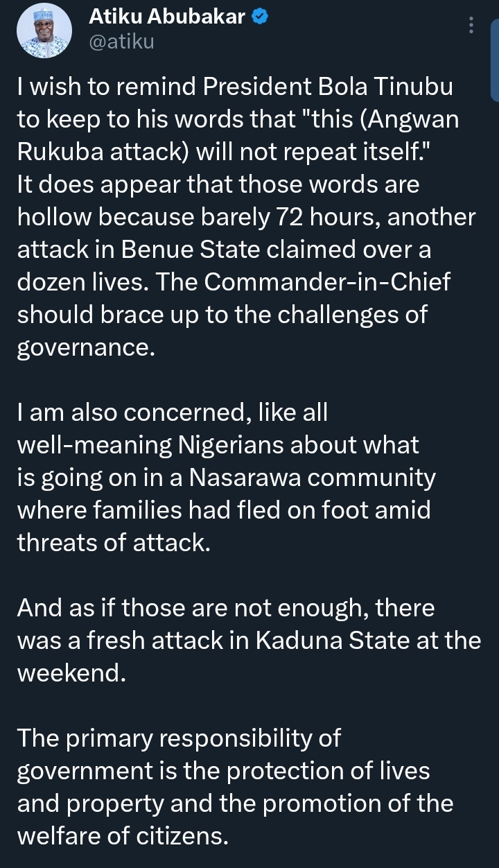Click the sentence about the Kaduna State attack
Viewport: 499px width, 868px height.
click(x=243, y=640)
